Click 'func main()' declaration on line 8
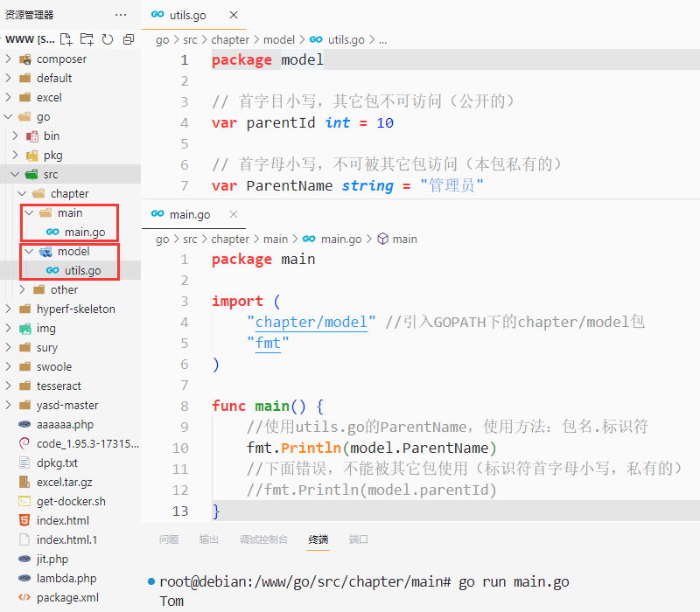The width and height of the screenshot is (700, 612). (259, 406)
